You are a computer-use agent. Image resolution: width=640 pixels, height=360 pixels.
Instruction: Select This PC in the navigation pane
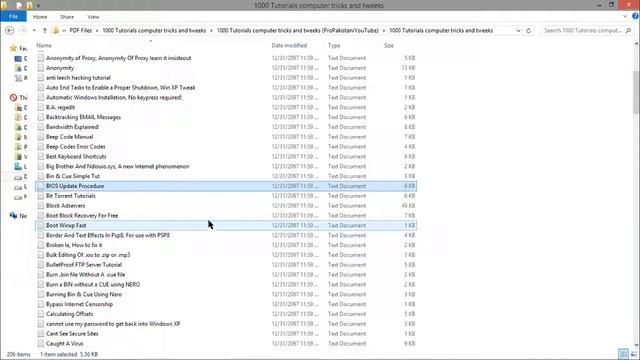18,98
